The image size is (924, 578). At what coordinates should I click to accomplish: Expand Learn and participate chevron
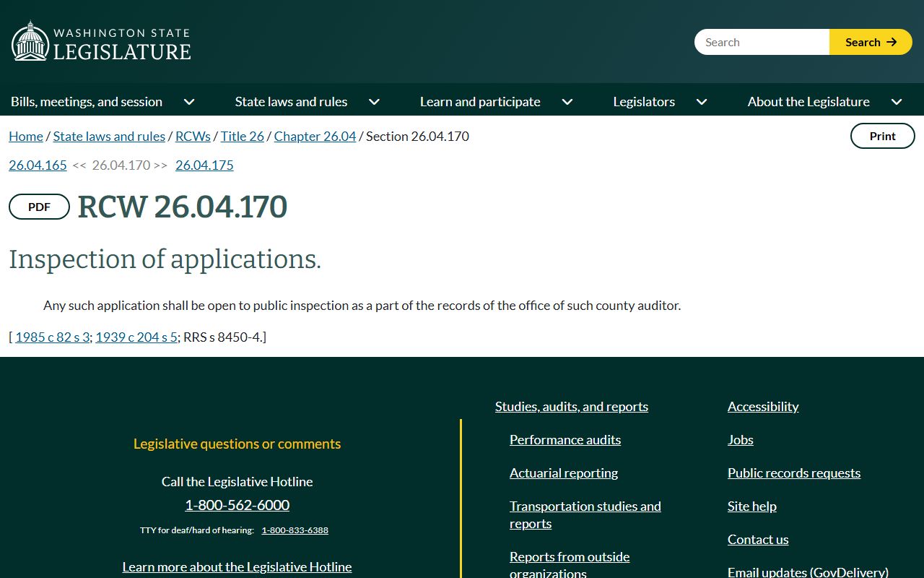[567, 102]
